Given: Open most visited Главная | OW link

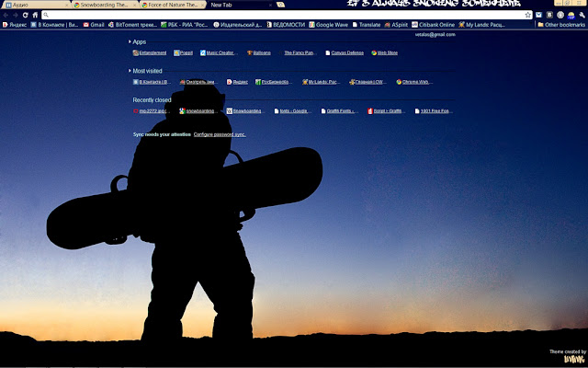Looking at the screenshot, I should [367, 82].
